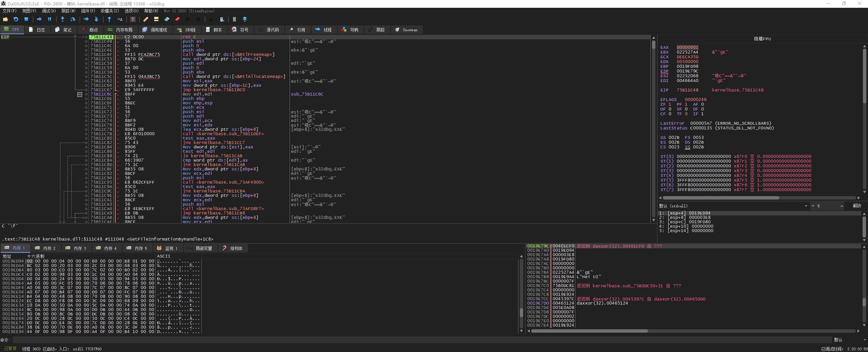Click the registers panel horizontal scrollbar

[x=721, y=198]
